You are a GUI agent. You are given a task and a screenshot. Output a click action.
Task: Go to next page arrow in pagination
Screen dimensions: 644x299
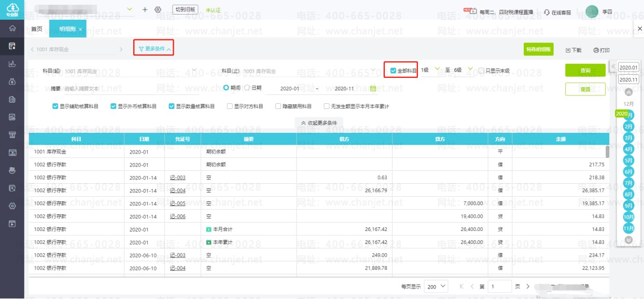528,287
